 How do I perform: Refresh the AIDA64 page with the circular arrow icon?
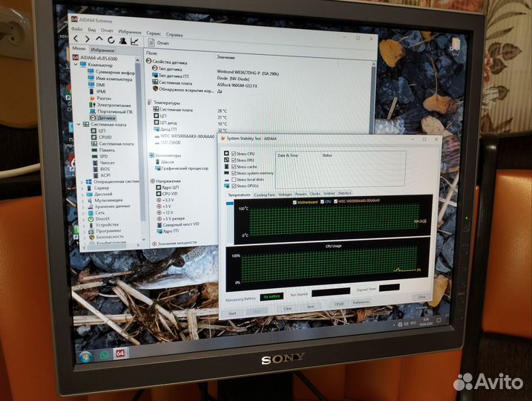pos(111,40)
